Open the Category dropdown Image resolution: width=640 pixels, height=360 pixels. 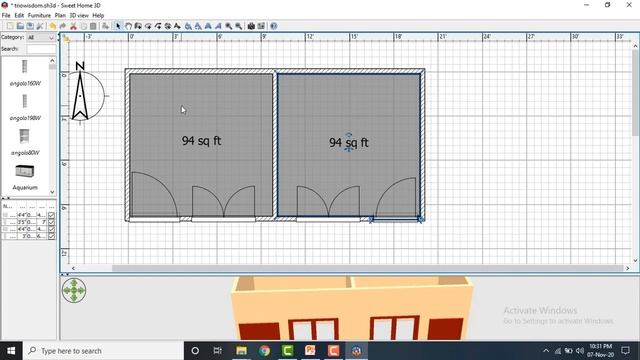(41, 38)
